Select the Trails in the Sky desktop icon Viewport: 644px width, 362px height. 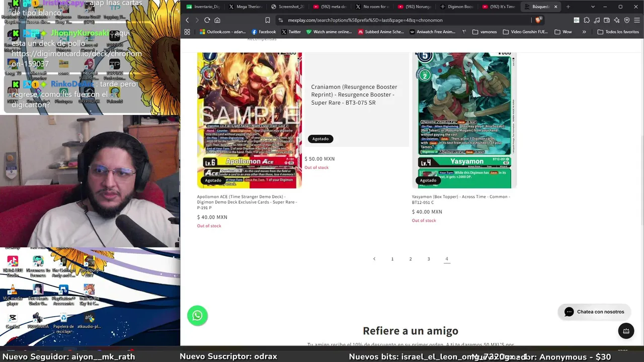pyautogui.click(x=89, y=295)
